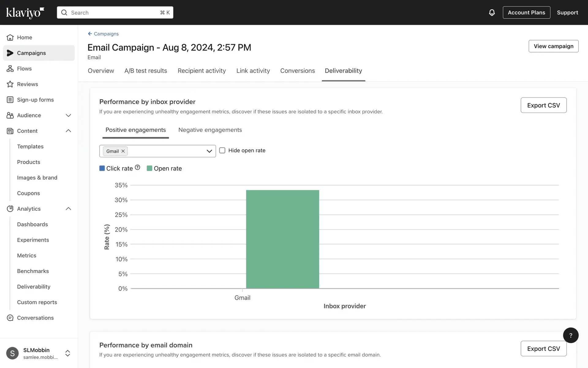Click the Search input field
Screen dimensions: 588x368
point(115,13)
